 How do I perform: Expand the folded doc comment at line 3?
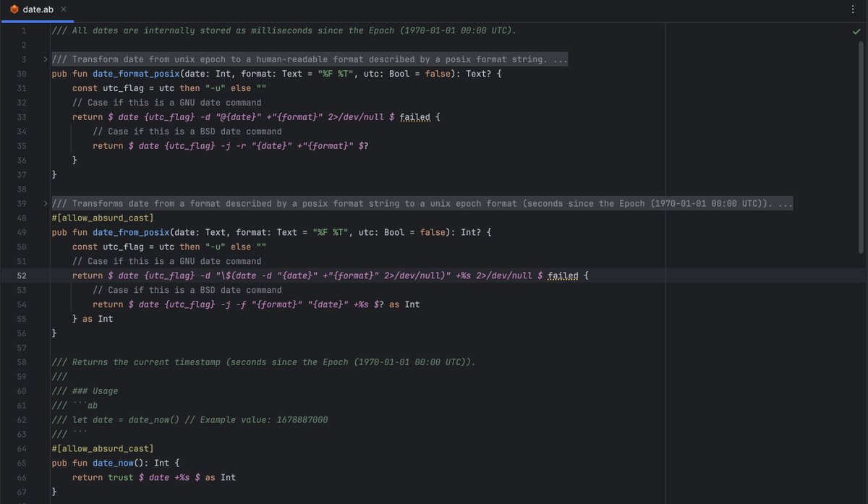pos(46,59)
